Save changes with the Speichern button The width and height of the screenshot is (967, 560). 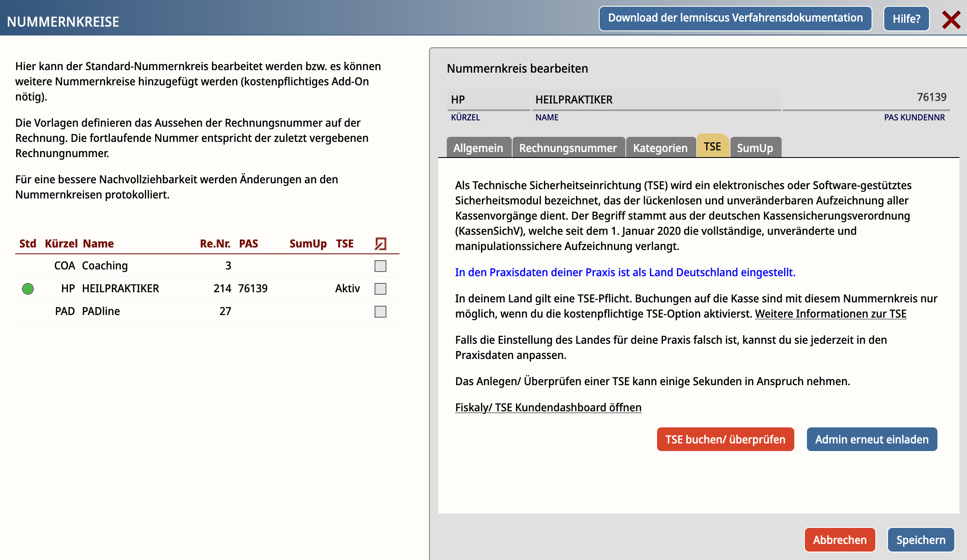pos(921,540)
